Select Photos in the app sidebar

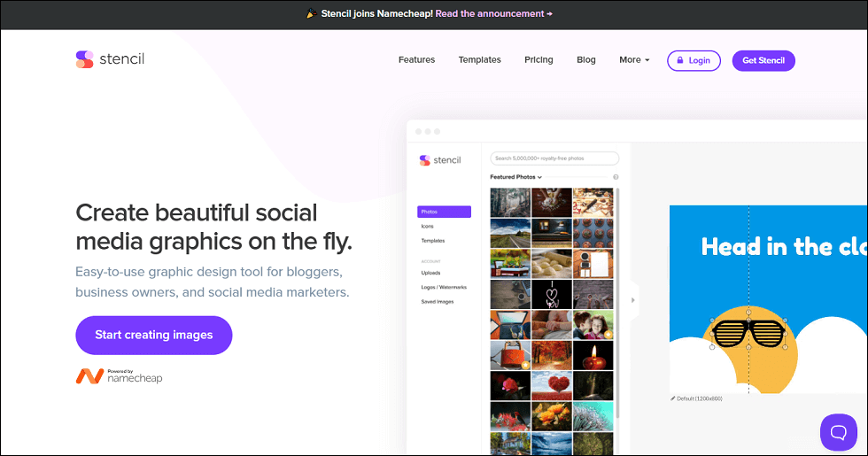tap(444, 212)
